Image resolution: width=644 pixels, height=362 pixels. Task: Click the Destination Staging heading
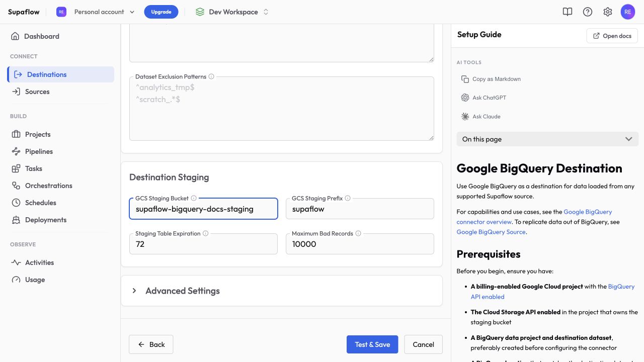[169, 177]
